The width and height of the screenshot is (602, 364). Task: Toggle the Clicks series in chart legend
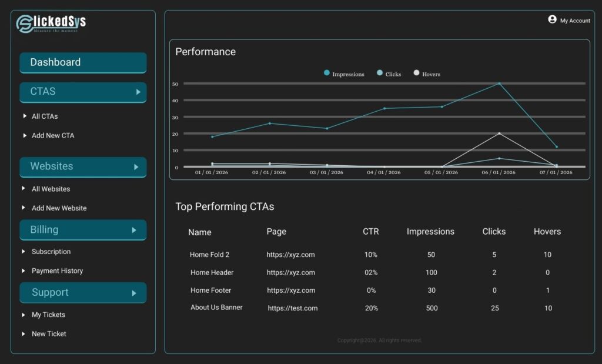click(x=380, y=73)
